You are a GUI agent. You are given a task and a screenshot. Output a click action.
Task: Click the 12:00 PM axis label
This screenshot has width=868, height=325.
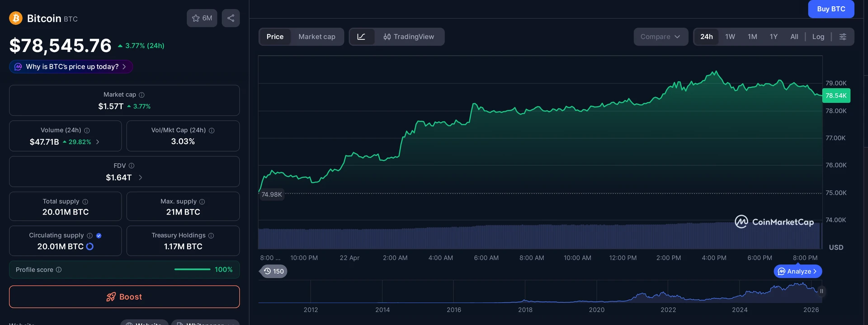tap(623, 258)
